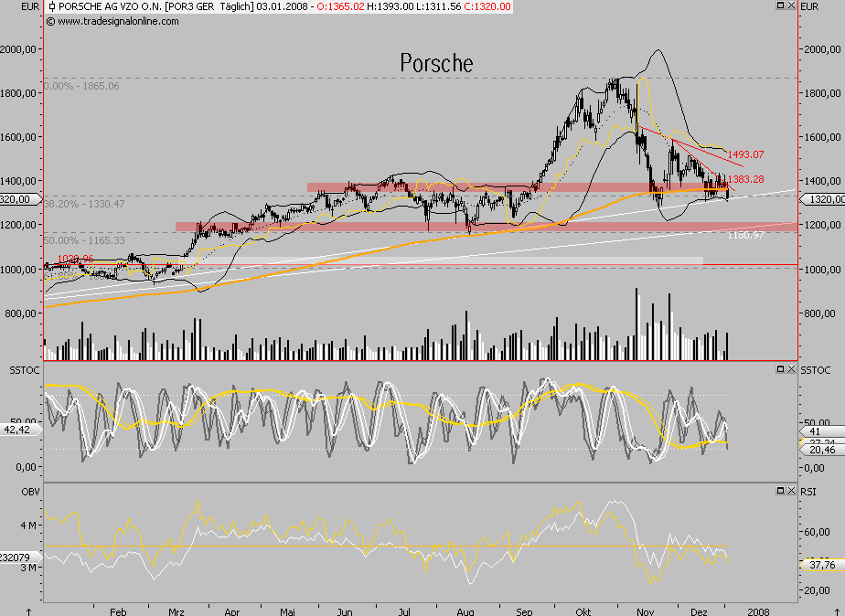The width and height of the screenshot is (845, 616).
Task: Click the opening price O:1365.02 in header
Action: tap(340, 6)
